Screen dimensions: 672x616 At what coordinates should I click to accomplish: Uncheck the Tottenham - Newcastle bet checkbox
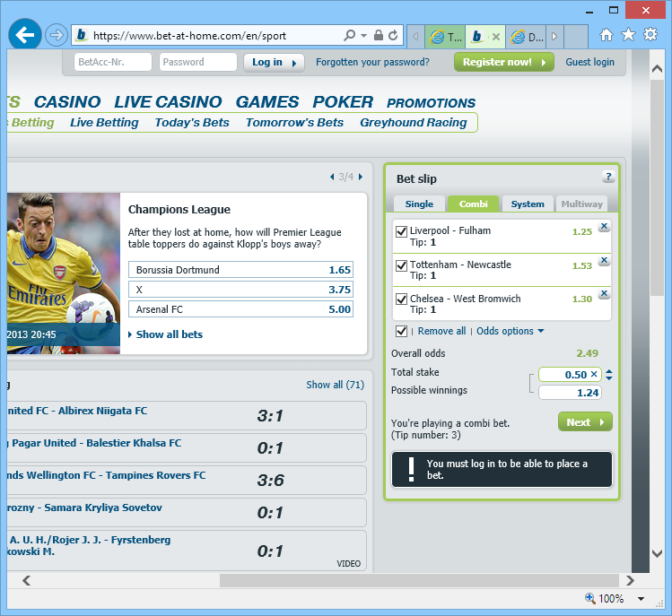point(401,265)
